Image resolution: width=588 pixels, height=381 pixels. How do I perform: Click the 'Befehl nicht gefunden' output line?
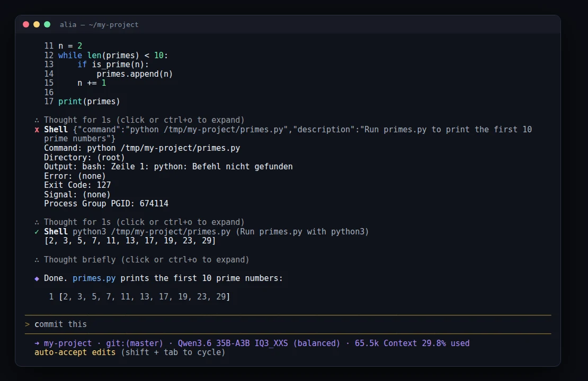click(168, 166)
